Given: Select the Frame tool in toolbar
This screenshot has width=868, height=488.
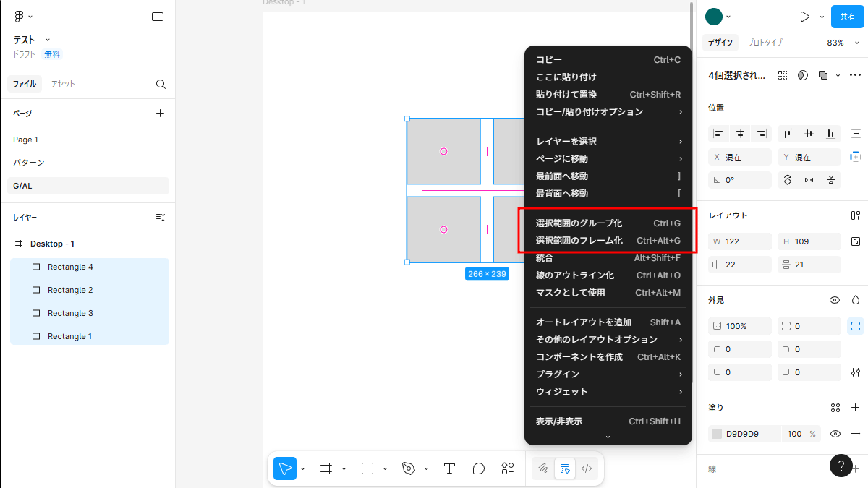Looking at the screenshot, I should 326,468.
